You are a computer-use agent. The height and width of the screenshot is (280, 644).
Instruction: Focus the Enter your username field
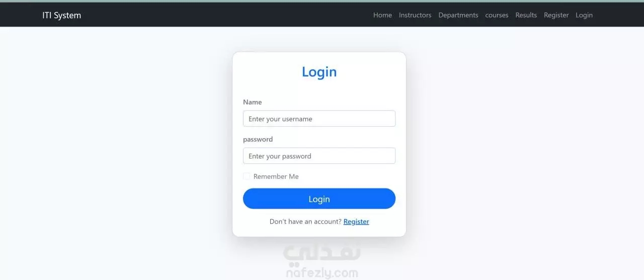point(319,119)
